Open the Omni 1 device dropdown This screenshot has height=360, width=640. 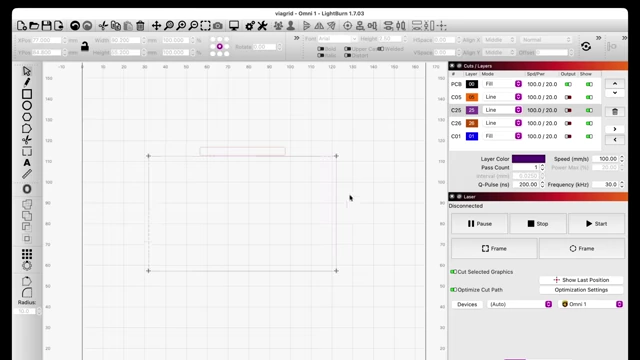pyautogui.click(x=591, y=304)
